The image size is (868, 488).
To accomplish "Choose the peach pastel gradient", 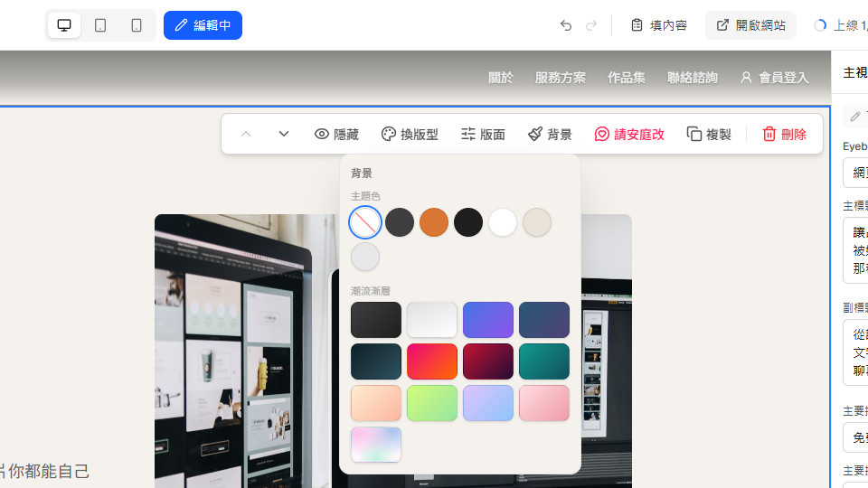I will point(376,403).
